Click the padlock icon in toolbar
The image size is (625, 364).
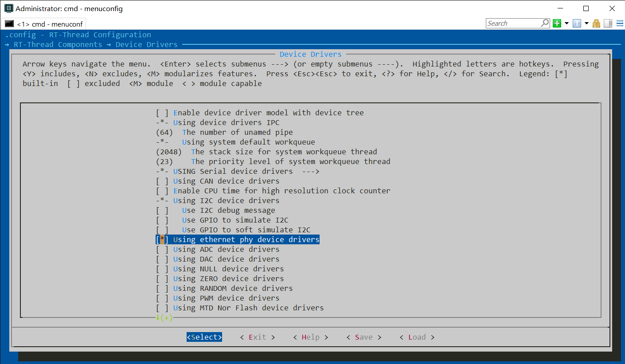pos(597,23)
